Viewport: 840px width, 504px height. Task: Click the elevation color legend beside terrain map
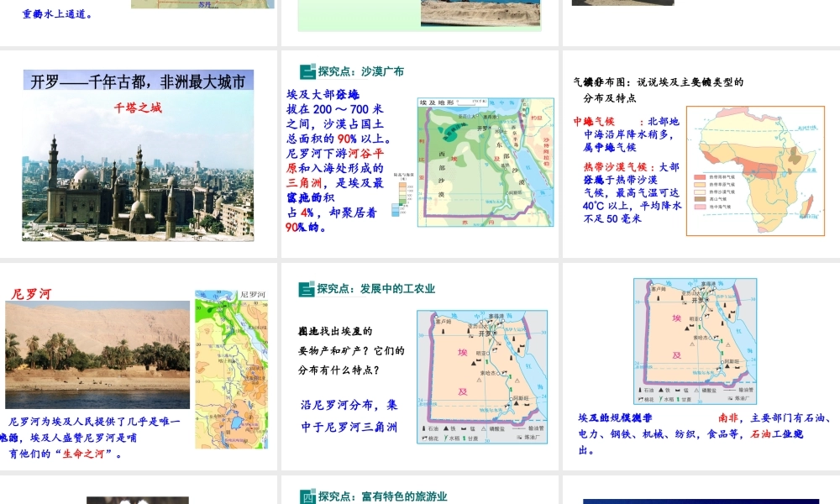(402, 194)
